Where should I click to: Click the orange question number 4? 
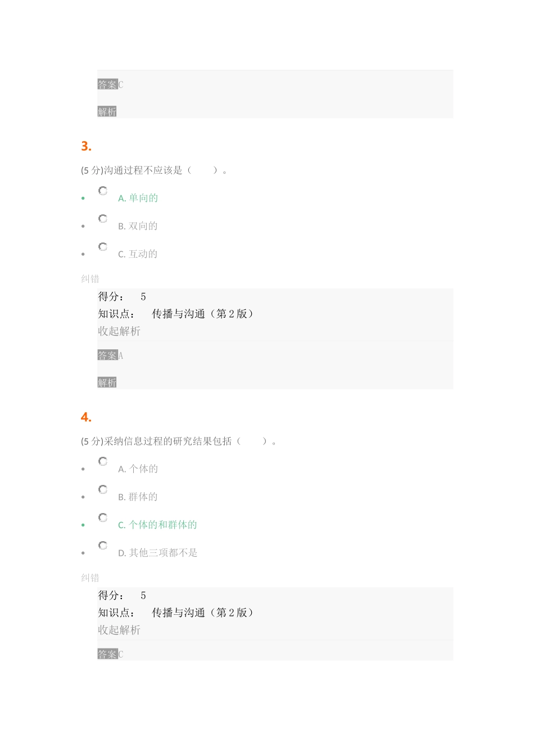click(x=86, y=417)
